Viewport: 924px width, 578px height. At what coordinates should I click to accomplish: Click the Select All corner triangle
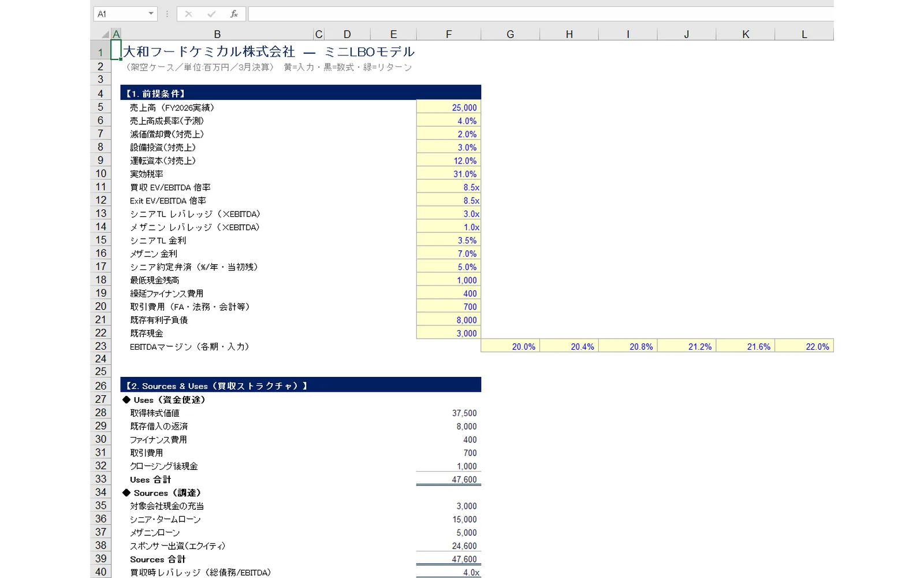tap(105, 35)
